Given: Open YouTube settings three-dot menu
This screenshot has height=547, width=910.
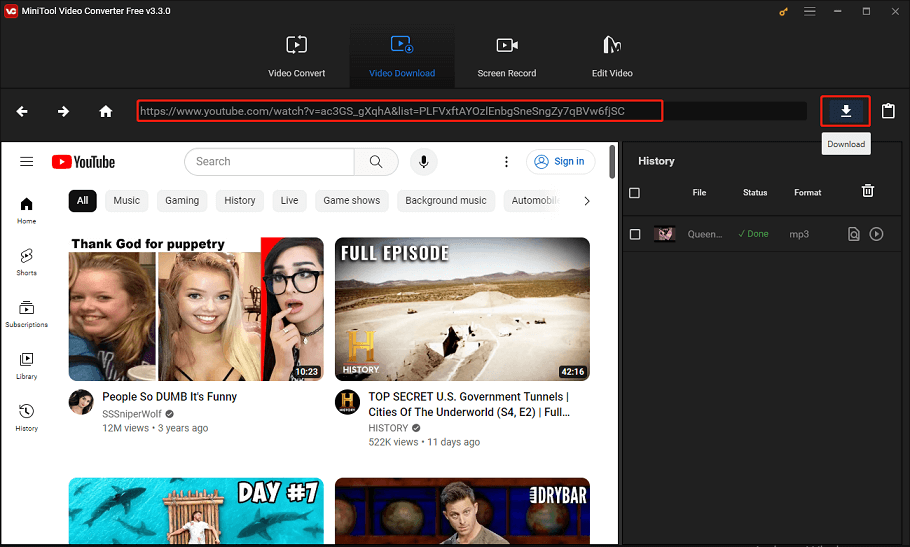Looking at the screenshot, I should click(506, 162).
